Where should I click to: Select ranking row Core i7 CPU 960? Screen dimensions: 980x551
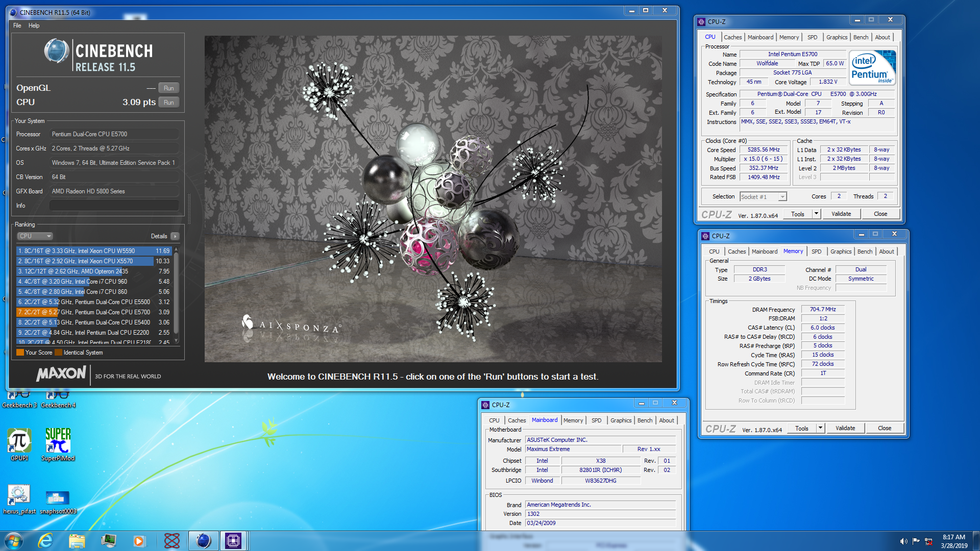[x=94, y=282]
